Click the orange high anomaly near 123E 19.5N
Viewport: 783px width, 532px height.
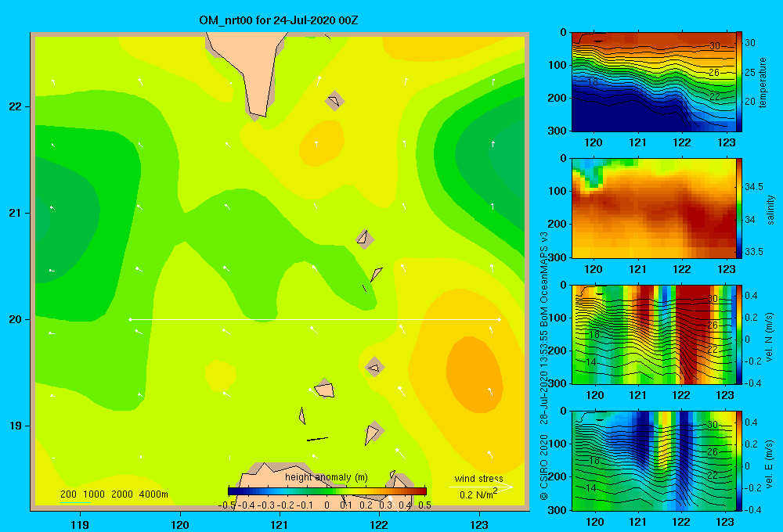[x=474, y=374]
